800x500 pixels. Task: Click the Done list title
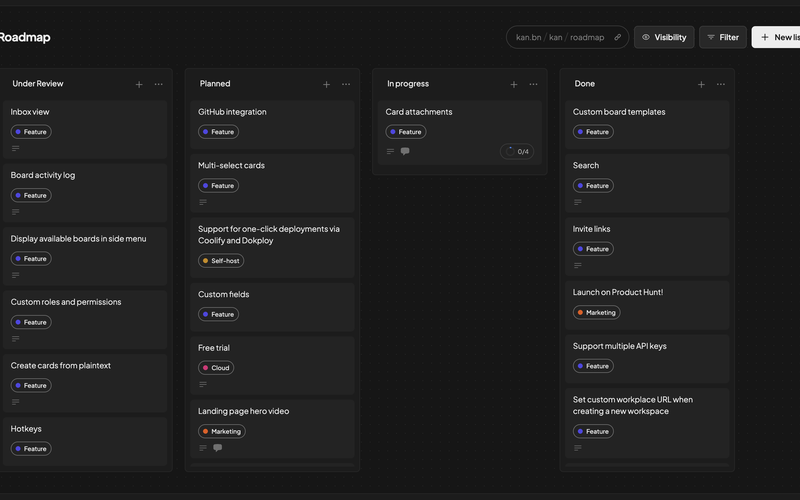click(x=585, y=84)
